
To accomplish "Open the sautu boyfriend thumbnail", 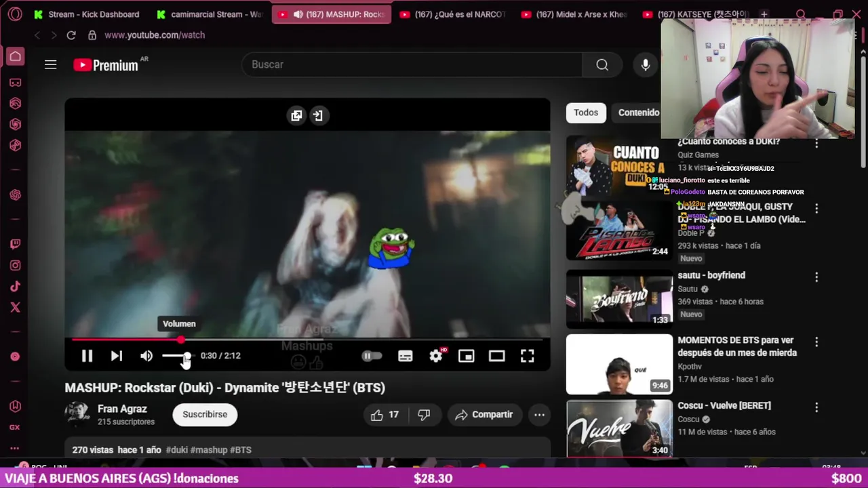I will click(x=619, y=299).
